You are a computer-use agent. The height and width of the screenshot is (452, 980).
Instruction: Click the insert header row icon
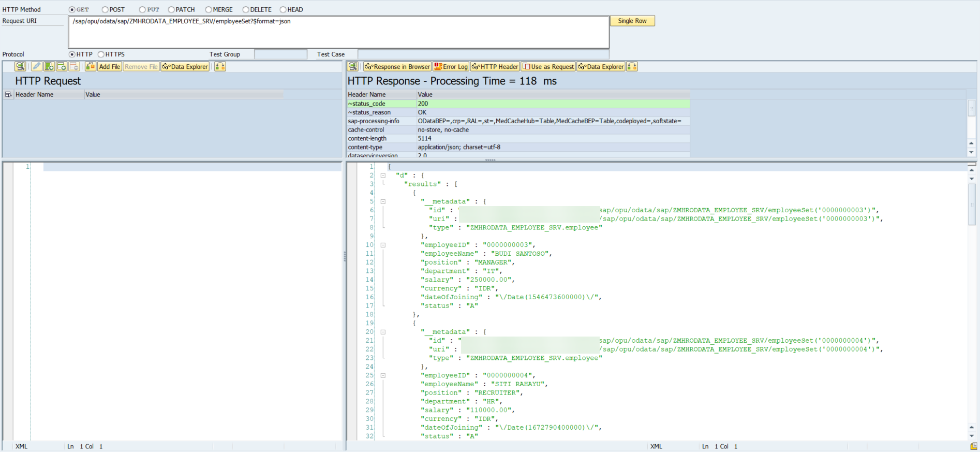tap(62, 67)
